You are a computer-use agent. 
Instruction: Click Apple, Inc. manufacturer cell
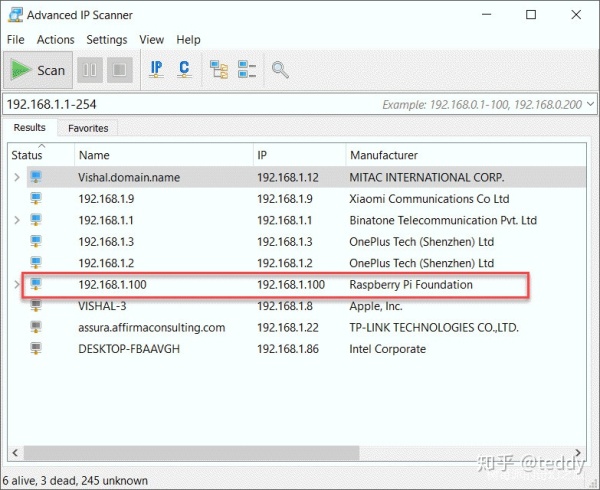(376, 306)
